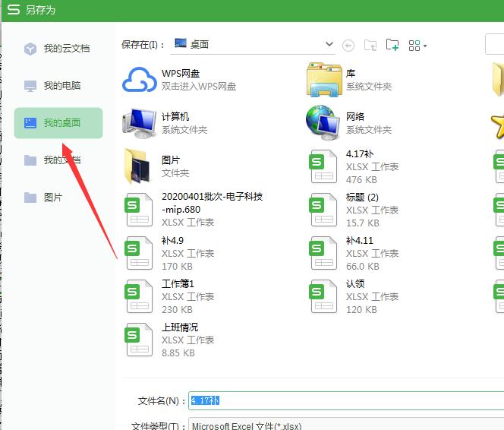504x430 pixels.
Task: Select the 网络 globe icon
Action: [x=323, y=123]
